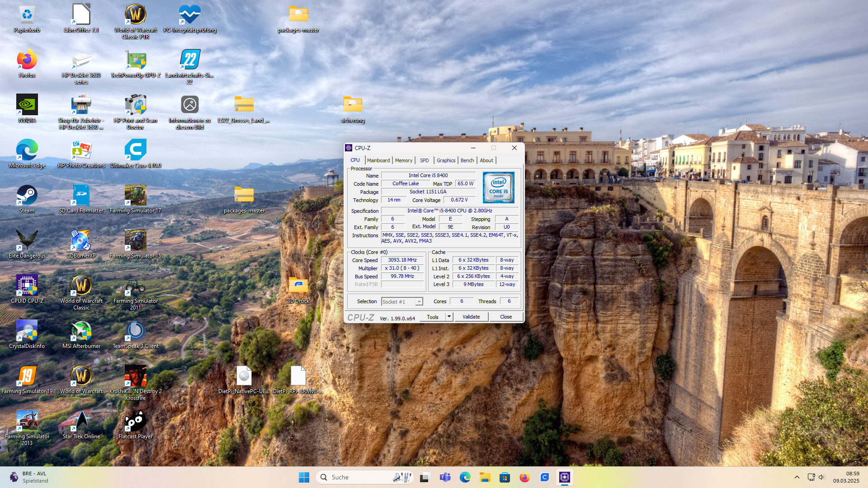This screenshot has height=488, width=868.
Task: Open the Bench tab in CPU-Z
Action: point(467,160)
